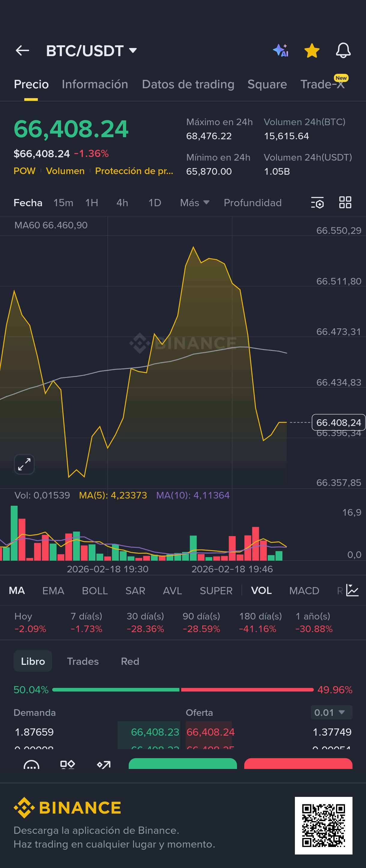Tap the POW tag link
Viewport: 366px width, 868px height.
click(x=24, y=171)
